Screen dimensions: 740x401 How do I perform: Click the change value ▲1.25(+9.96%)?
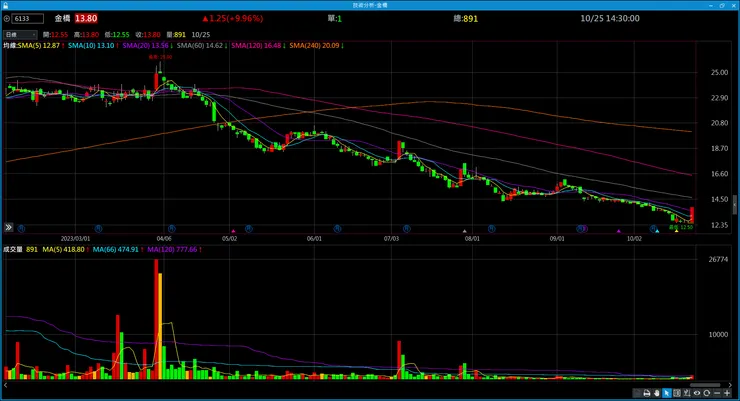click(x=232, y=18)
